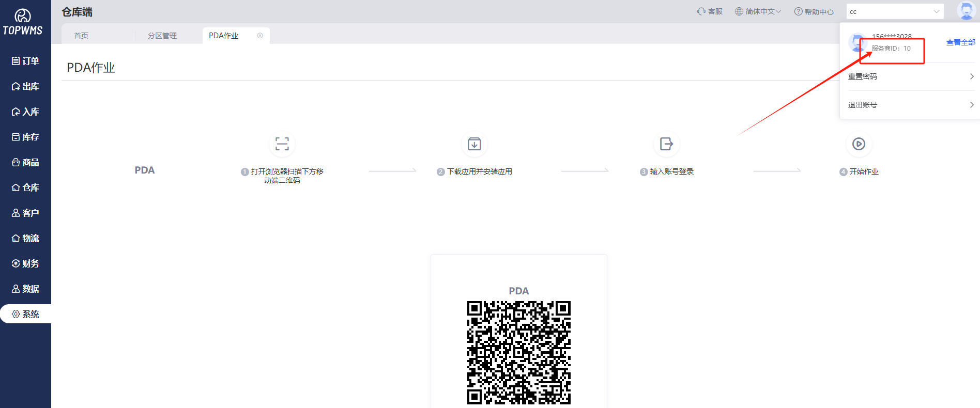Click the start operation play icon
The image size is (980, 408).
coord(859,144)
